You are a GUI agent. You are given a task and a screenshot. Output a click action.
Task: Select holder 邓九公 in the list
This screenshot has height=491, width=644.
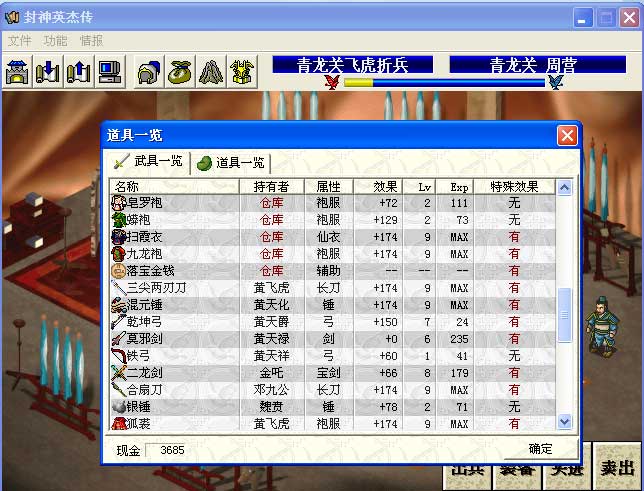pyautogui.click(x=271, y=390)
